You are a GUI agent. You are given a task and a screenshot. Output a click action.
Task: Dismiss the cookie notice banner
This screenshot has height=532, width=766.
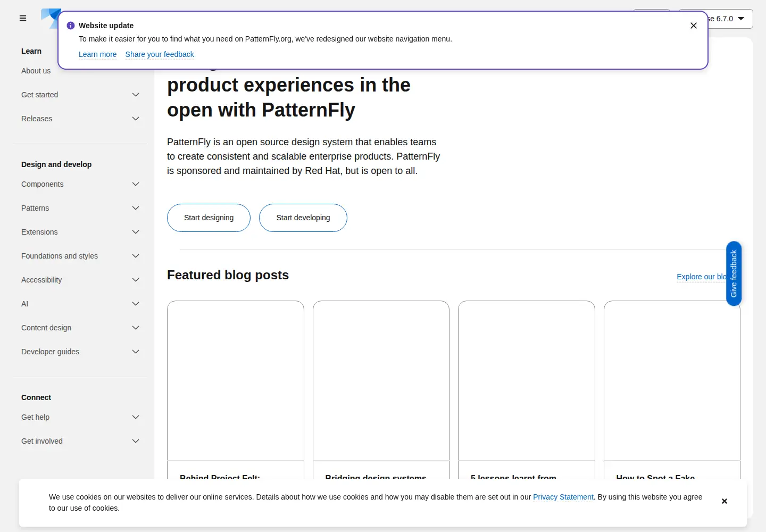[725, 501]
